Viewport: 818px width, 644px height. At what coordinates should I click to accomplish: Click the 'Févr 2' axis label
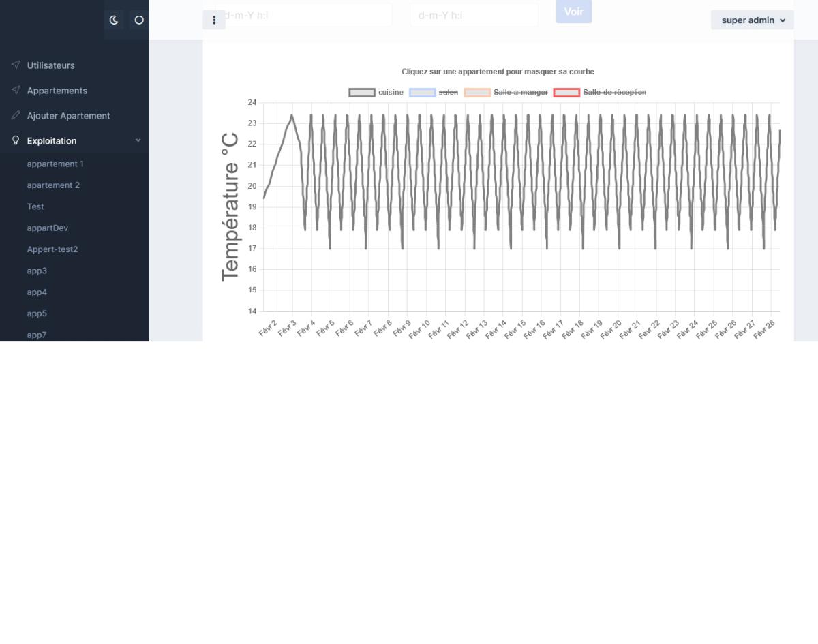(x=268, y=328)
